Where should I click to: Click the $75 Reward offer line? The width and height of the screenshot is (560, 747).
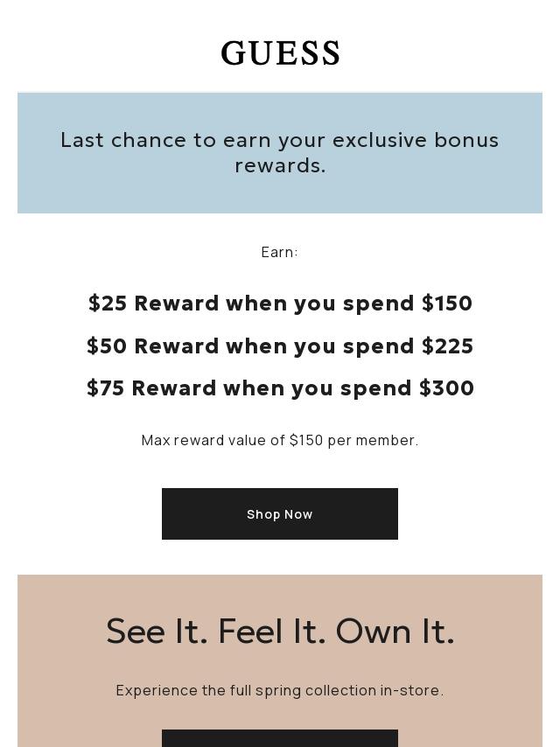click(x=280, y=387)
